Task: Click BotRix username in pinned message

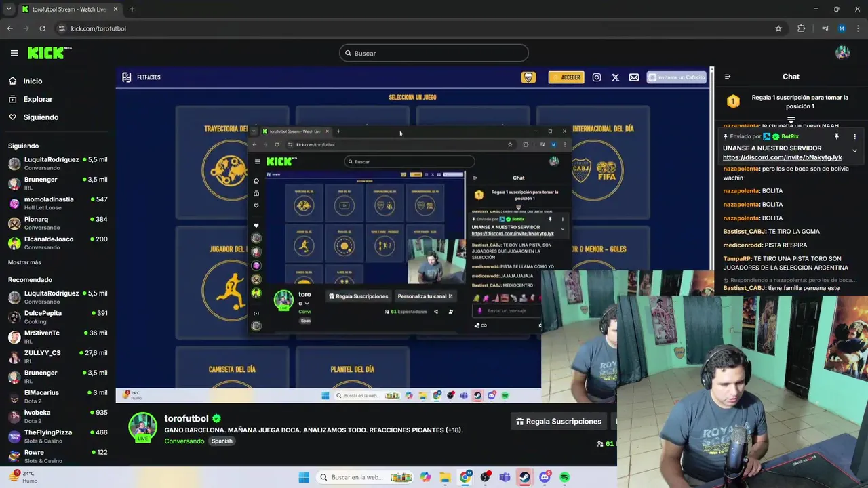Action: pyautogui.click(x=790, y=136)
